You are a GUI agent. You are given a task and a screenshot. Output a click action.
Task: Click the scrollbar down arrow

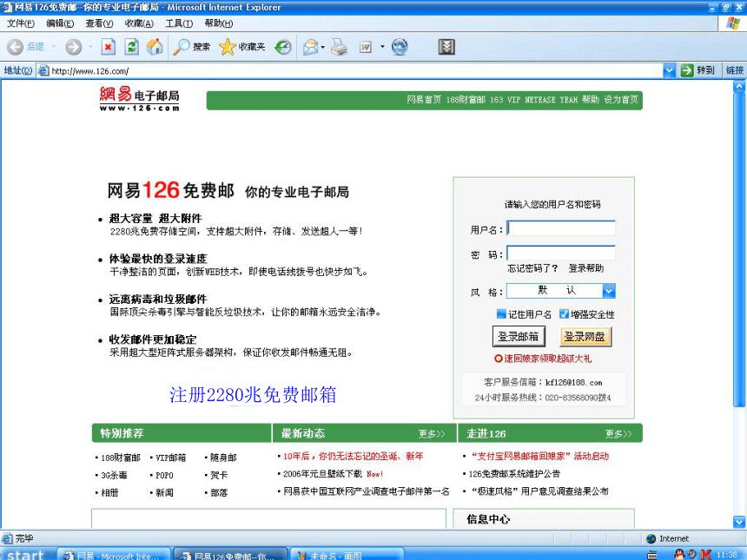[739, 522]
